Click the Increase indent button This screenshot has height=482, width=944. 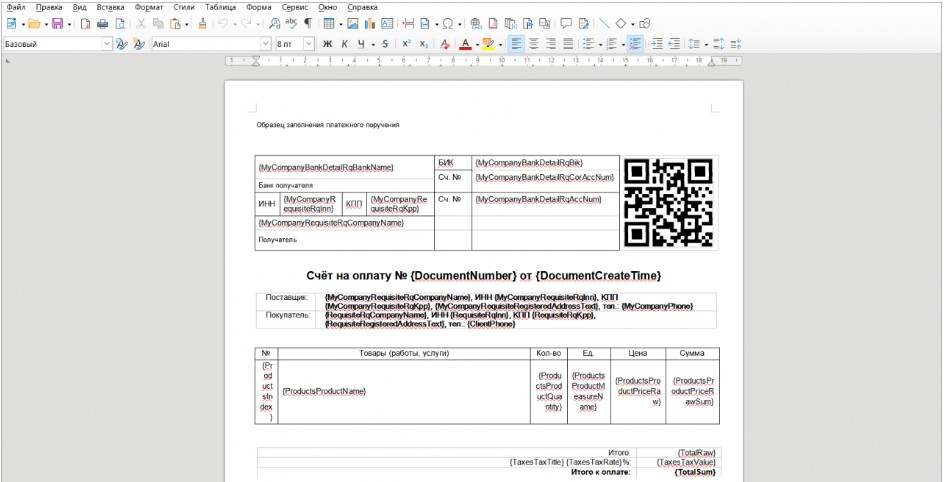click(x=657, y=44)
